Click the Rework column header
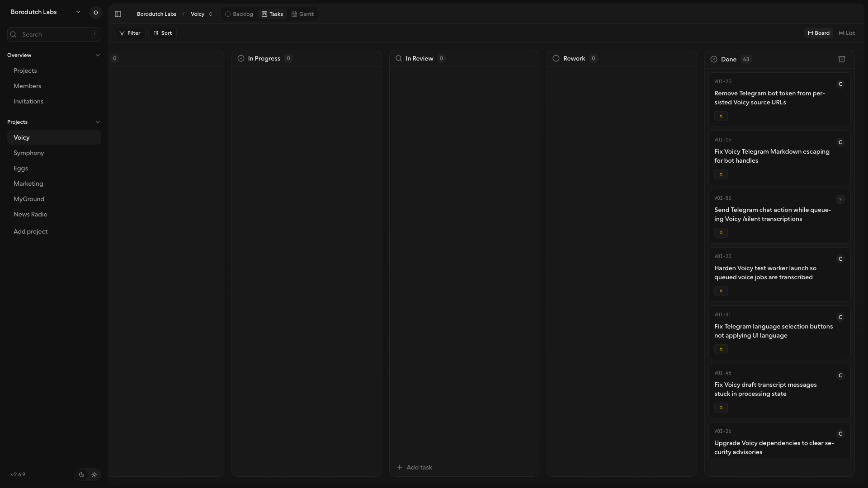This screenshot has height=488, width=868. click(x=622, y=58)
